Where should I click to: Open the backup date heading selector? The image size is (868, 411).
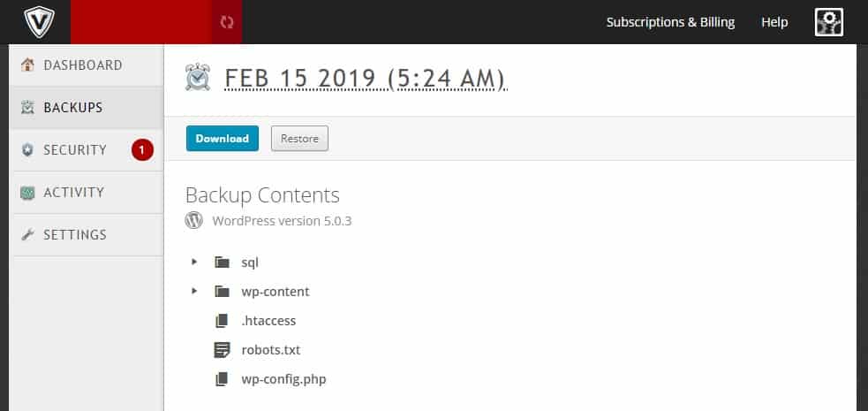[366, 79]
